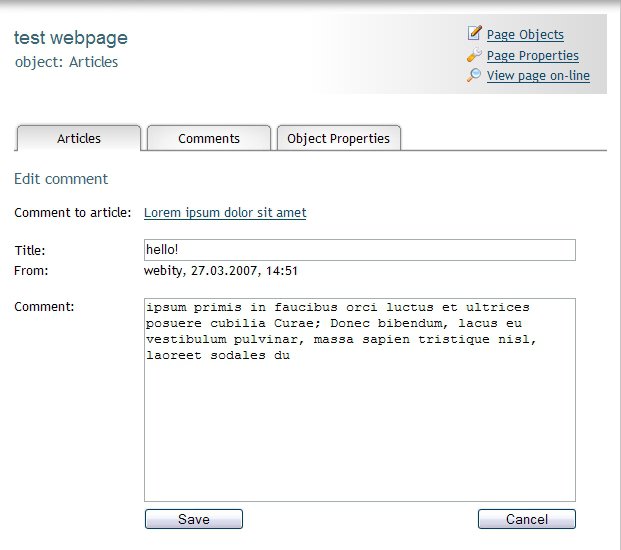Open the Object Properties tab

pos(339,138)
